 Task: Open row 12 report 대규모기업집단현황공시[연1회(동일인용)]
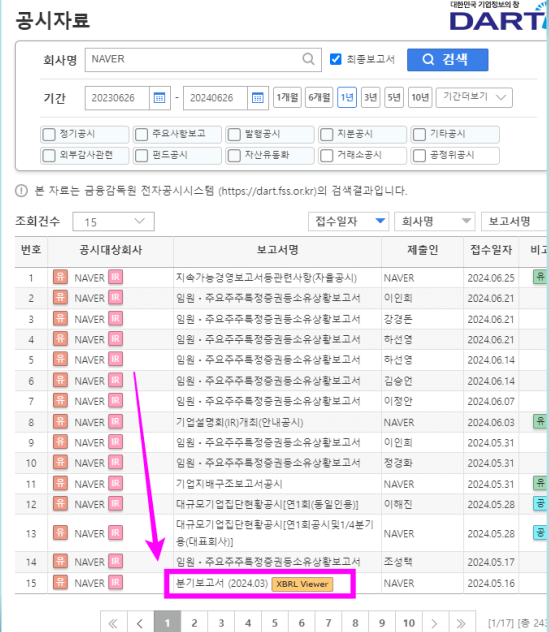(267, 504)
